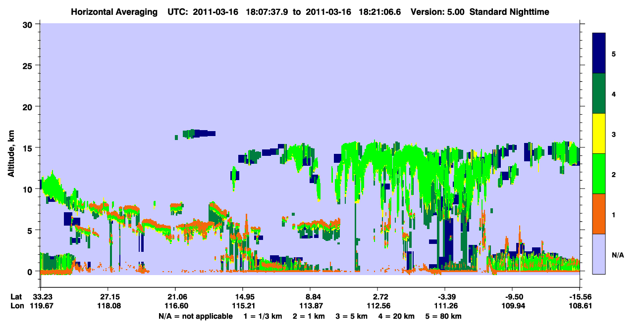Click the 'Lat' row label
644x330 pixels.
pos(16,297)
